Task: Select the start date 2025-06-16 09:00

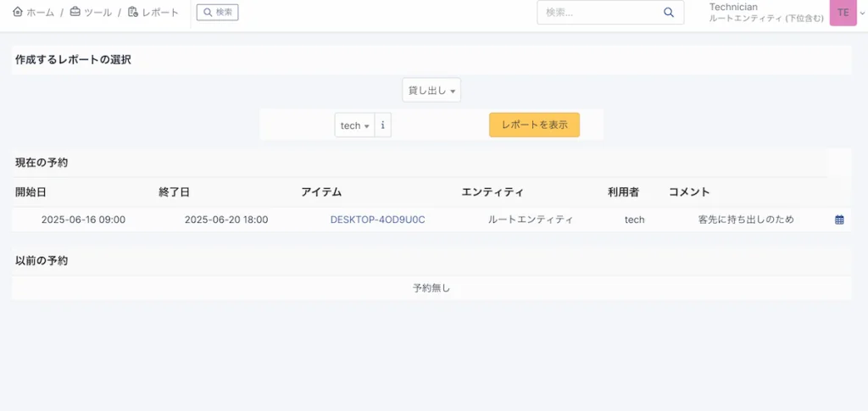Action: click(x=83, y=219)
